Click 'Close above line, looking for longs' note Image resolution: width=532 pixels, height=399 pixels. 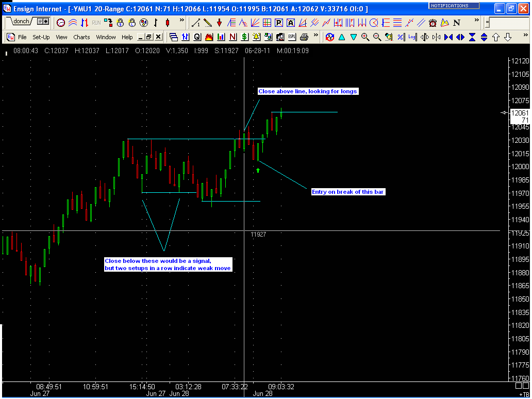(x=307, y=91)
